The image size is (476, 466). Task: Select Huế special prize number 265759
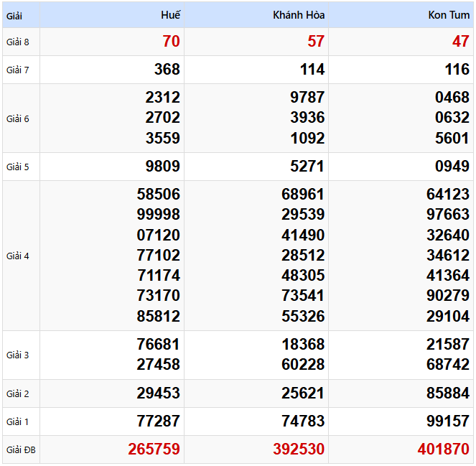[154, 449]
